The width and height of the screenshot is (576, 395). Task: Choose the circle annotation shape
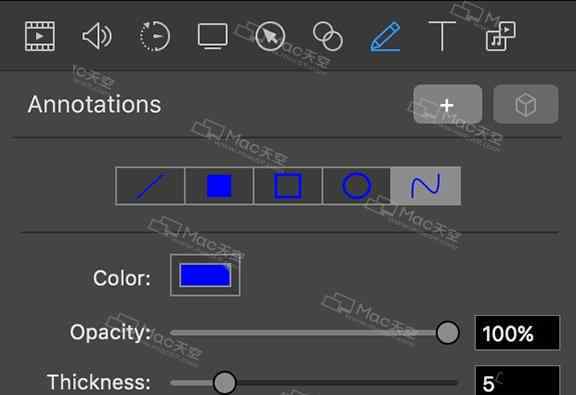click(357, 186)
